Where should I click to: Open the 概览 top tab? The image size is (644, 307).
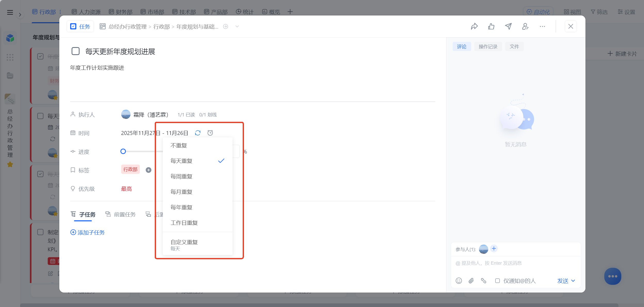coord(271,12)
